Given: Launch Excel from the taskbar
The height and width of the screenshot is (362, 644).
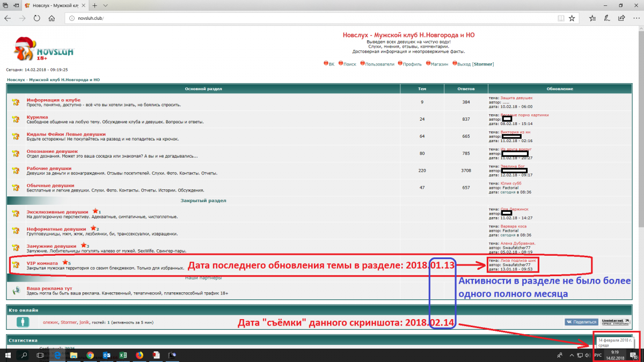Looking at the screenshot, I should (x=122, y=355).
